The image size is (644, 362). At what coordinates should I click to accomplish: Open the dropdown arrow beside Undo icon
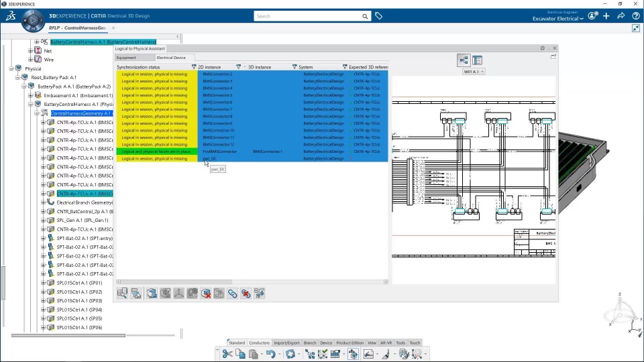279,354
